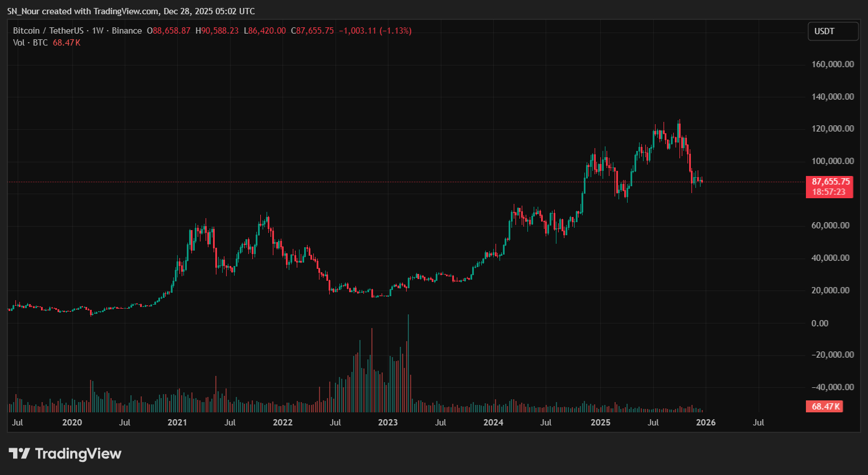Click the TradingView logo icon
This screenshot has height=475, width=868.
(x=19, y=453)
